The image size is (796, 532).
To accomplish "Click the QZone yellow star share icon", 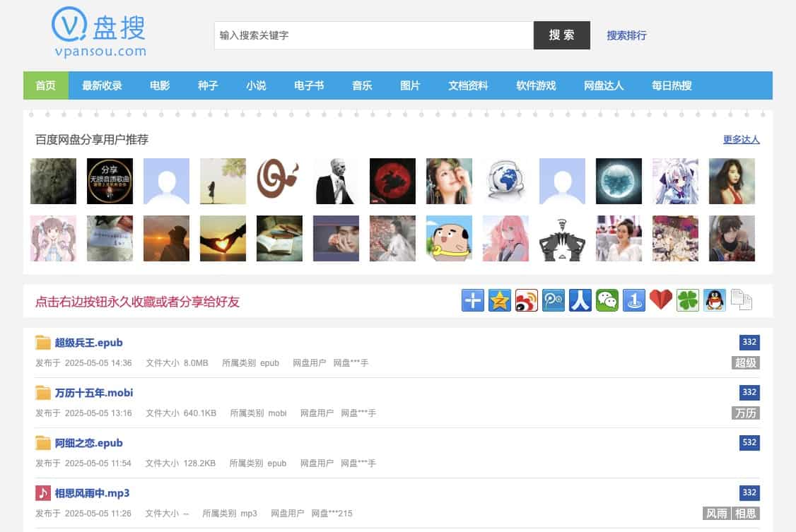I will click(499, 300).
